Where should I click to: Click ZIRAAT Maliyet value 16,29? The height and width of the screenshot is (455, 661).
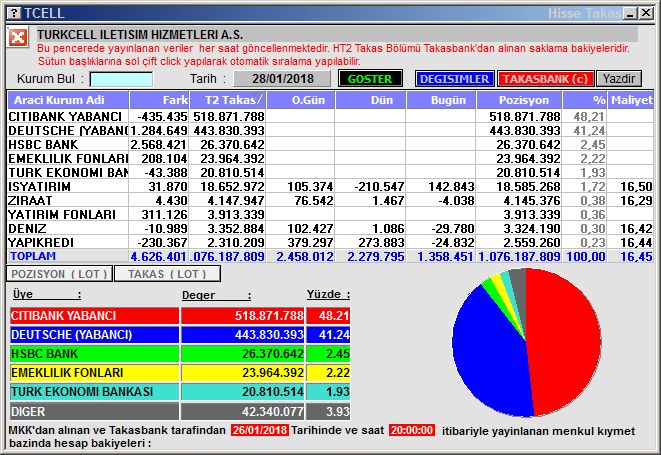[x=636, y=200]
